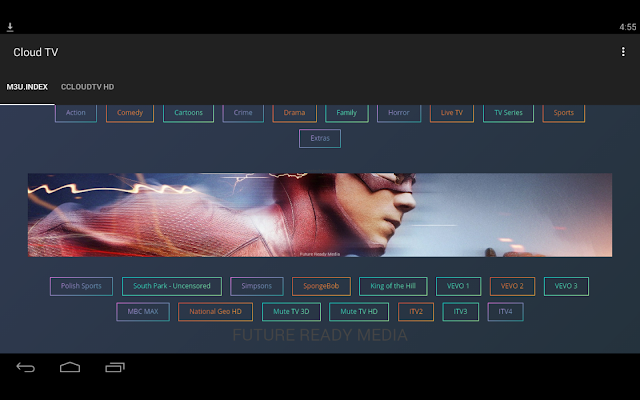Open the SpongeBob channel
This screenshot has height=400, width=640.
coord(321,286)
